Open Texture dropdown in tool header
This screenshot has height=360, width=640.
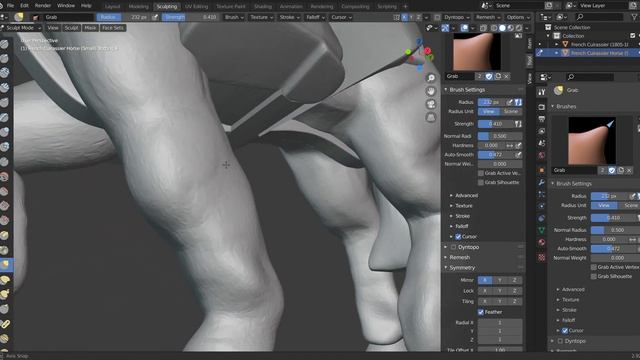pos(262,17)
